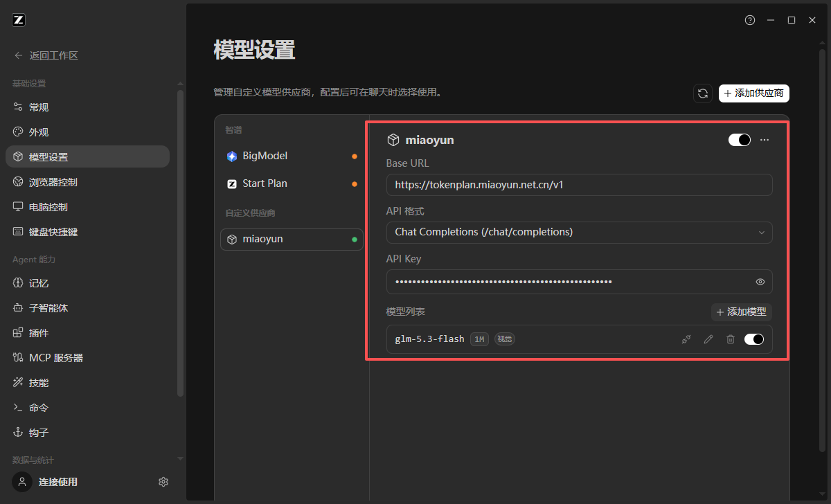The height and width of the screenshot is (504, 831).
Task: Go back via 返回工作区 arrow
Action: click(x=19, y=55)
